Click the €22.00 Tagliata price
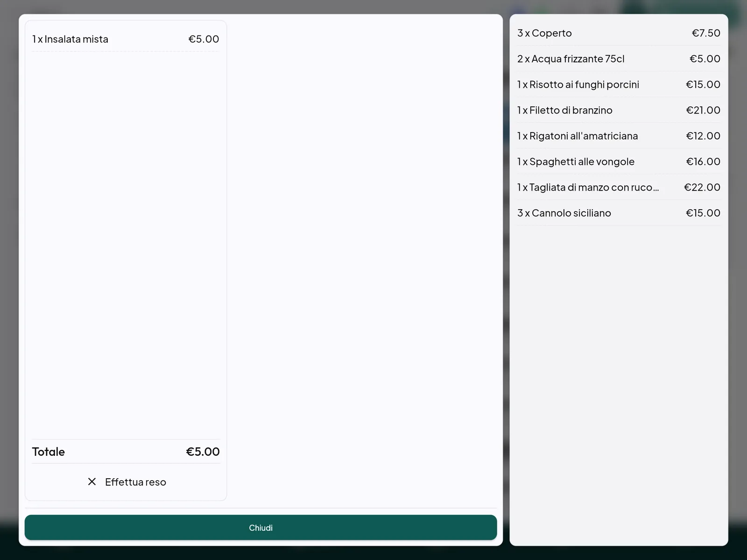 (x=702, y=187)
